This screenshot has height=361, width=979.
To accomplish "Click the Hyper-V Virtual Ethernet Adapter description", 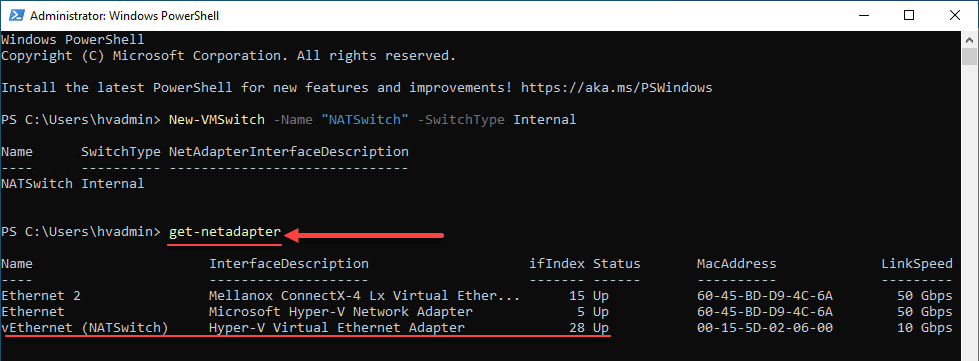I will (x=337, y=328).
